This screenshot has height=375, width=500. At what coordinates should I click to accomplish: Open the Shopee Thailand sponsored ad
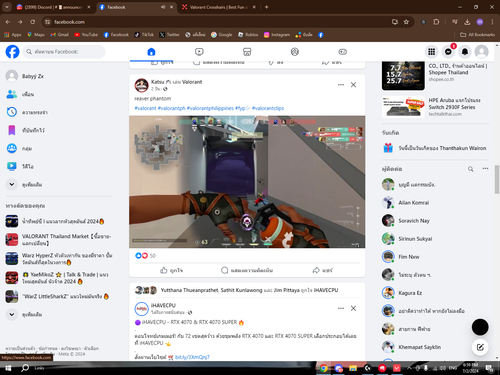tap(435, 75)
